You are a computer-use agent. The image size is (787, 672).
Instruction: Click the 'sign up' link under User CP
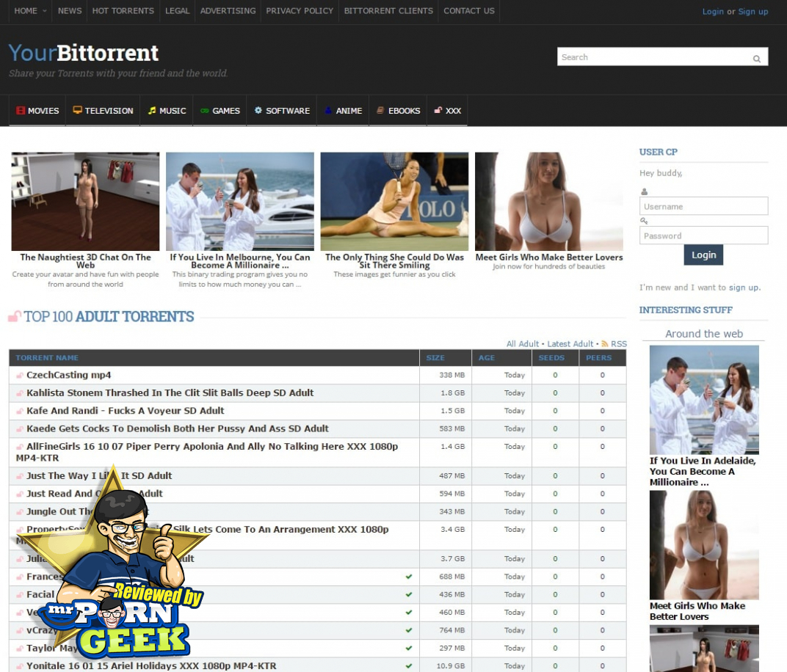[x=744, y=288]
